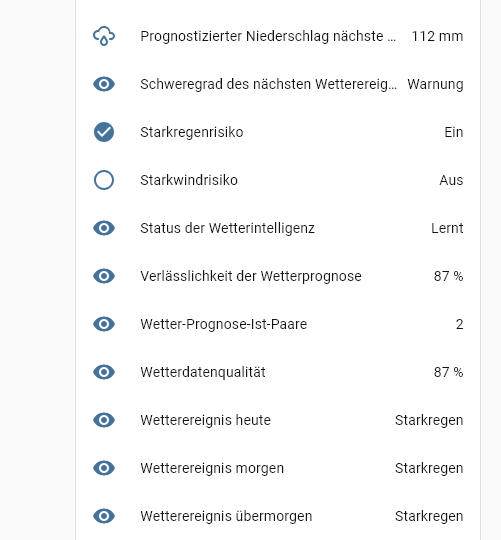Click the eye icon beside Schweregrad des nächsten Wetterereignisses
501x540 pixels.
(x=104, y=84)
